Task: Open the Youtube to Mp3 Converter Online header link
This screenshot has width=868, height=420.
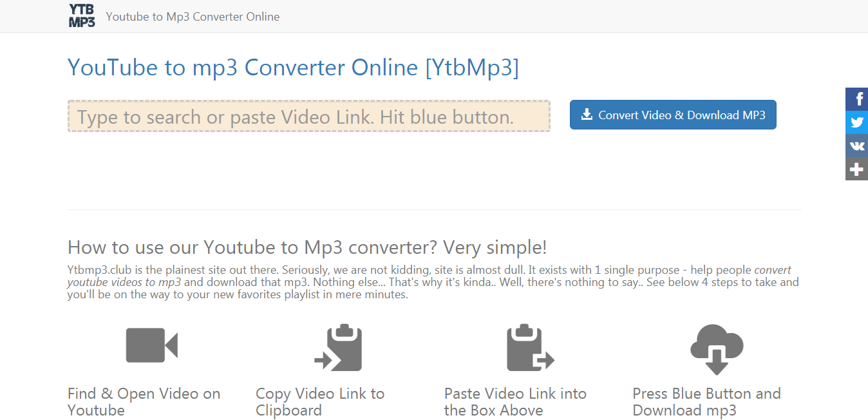Action: (x=193, y=17)
